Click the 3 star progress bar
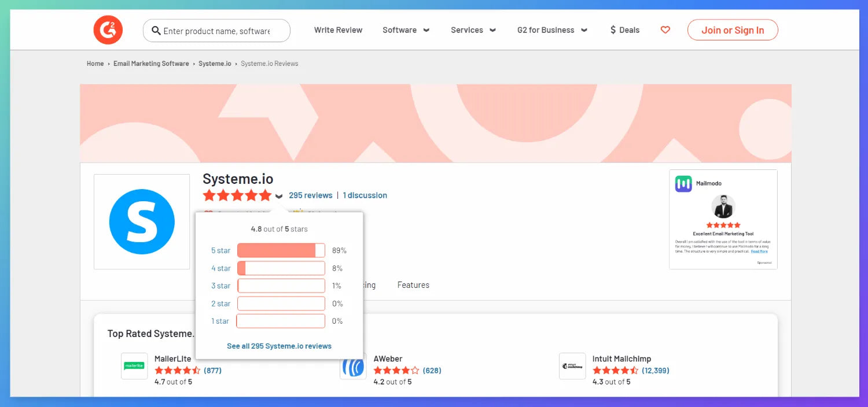Image resolution: width=868 pixels, height=407 pixels. tap(281, 286)
